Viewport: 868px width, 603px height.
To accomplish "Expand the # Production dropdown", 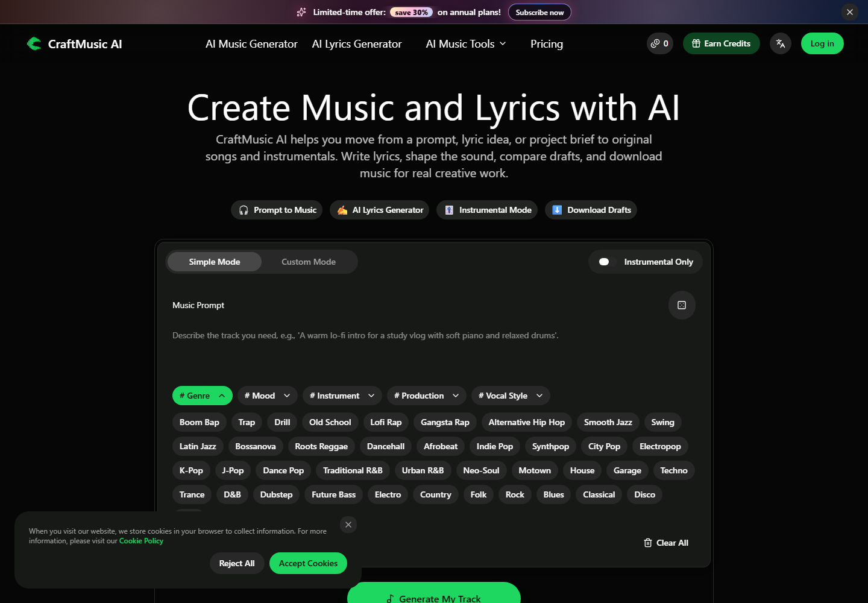I will click(427, 396).
